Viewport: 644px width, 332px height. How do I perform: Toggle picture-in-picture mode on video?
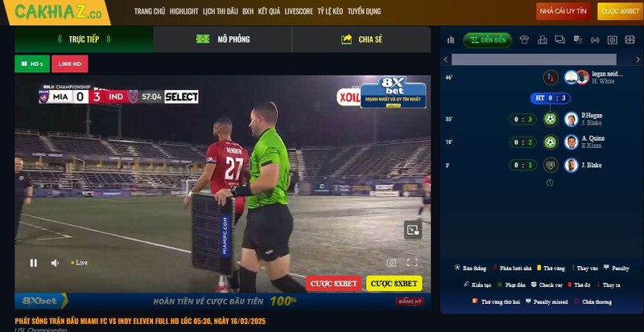pos(412,230)
